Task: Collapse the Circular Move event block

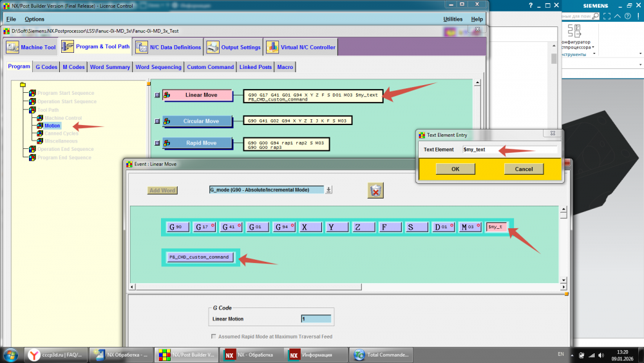Action: click(157, 121)
